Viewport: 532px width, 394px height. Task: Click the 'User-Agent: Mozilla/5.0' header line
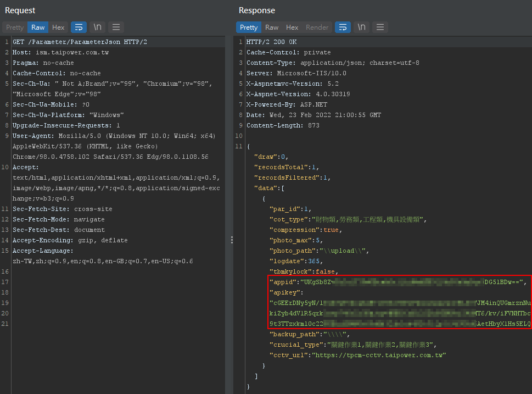click(114, 136)
